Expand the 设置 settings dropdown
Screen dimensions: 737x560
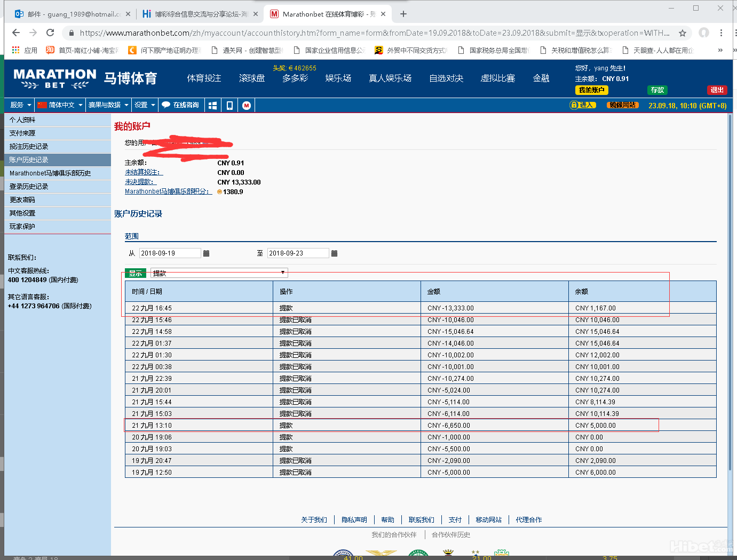coord(145,105)
